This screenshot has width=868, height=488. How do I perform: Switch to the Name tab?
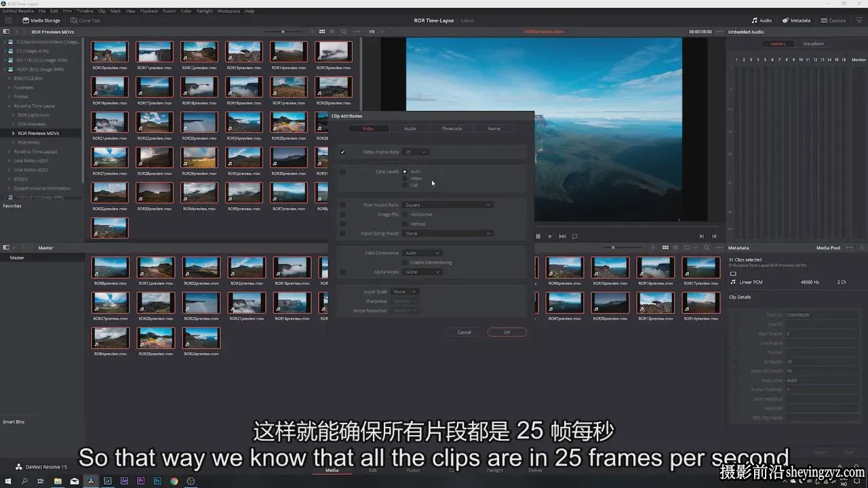click(494, 128)
